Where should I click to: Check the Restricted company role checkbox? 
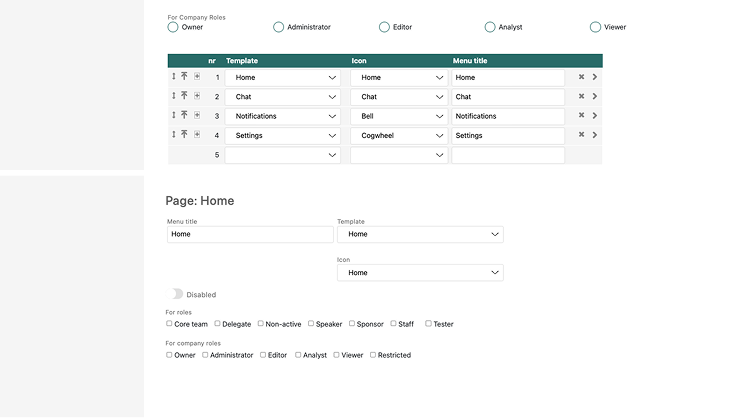(373, 355)
